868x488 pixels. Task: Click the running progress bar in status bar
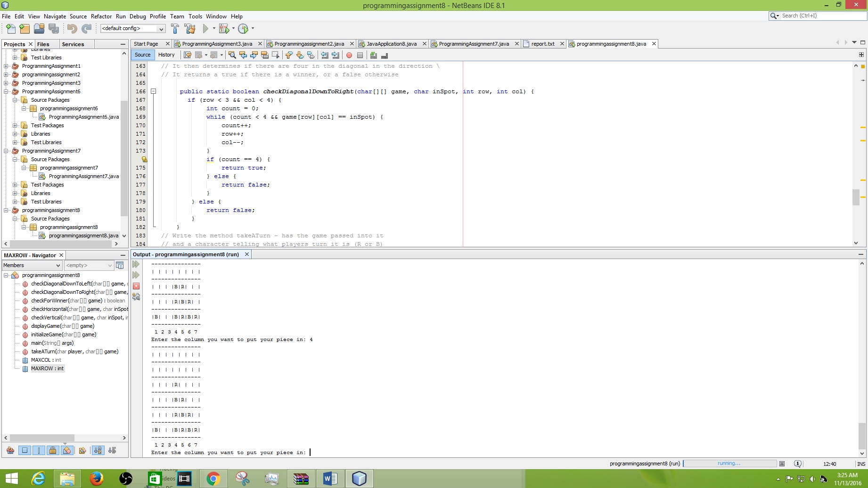point(729,464)
